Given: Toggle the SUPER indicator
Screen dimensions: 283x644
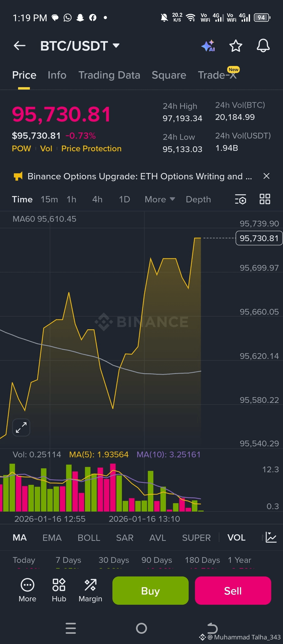Looking at the screenshot, I should pyautogui.click(x=196, y=538).
